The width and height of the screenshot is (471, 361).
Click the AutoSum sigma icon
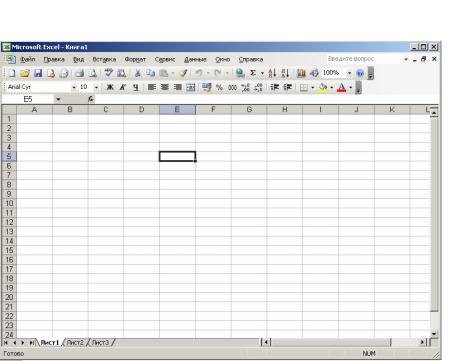point(253,73)
